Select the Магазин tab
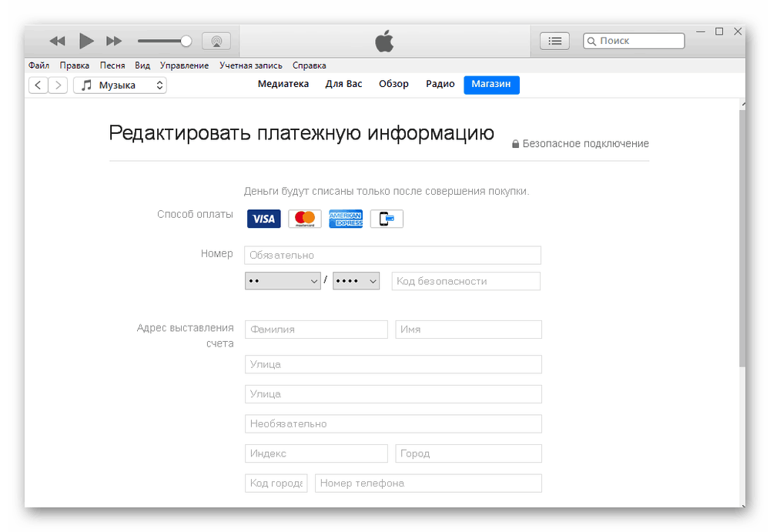The width and height of the screenshot is (770, 532). (x=491, y=85)
